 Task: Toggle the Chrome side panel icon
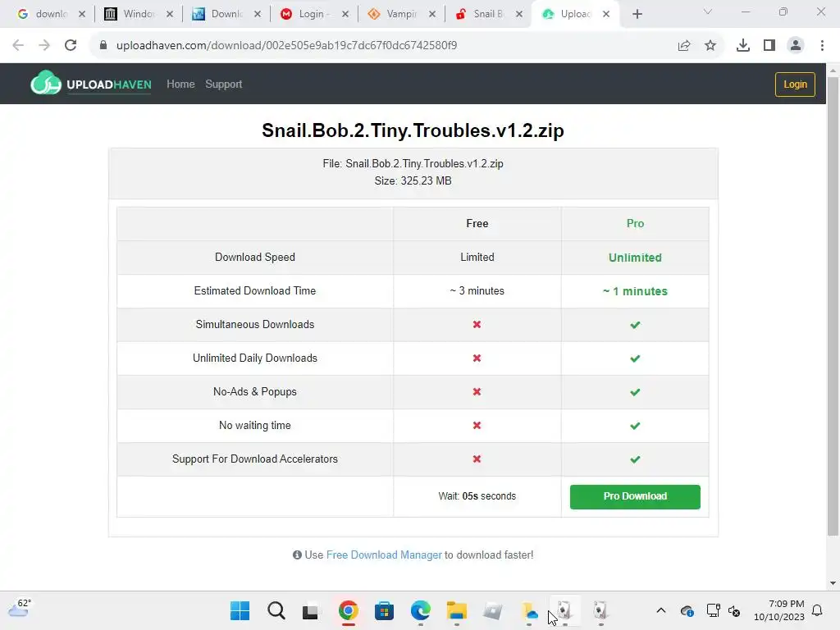coord(769,46)
